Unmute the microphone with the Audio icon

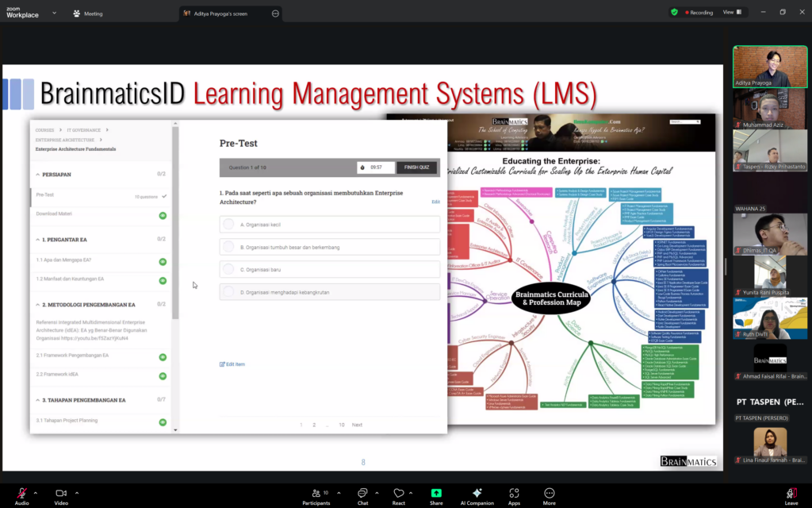(x=21, y=493)
